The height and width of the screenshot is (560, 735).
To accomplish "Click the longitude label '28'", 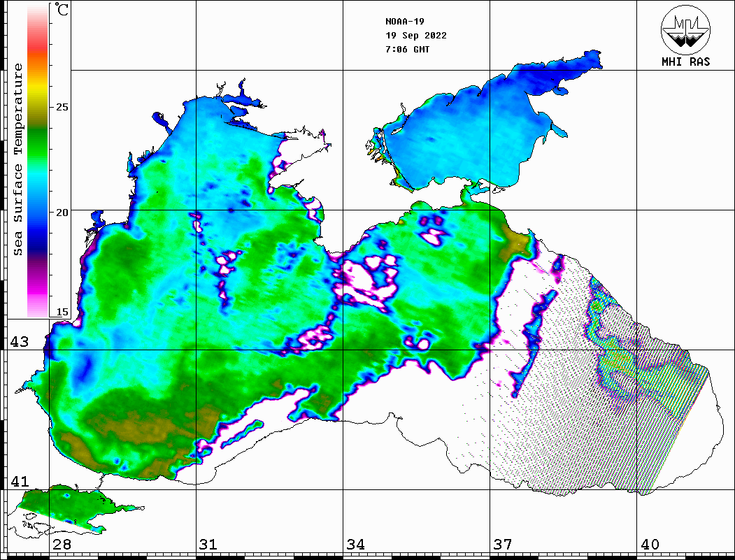I will tap(62, 544).
